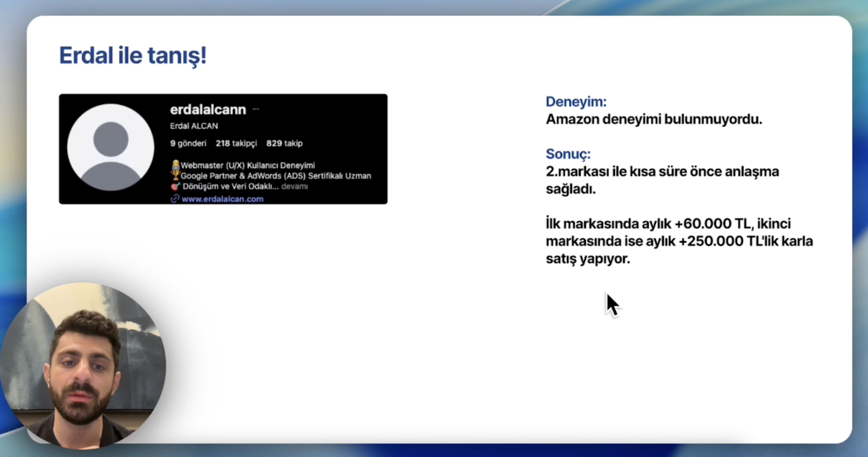The width and height of the screenshot is (868, 457).
Task: Click the microphone emoji before Webmaster line
Action: click(175, 165)
